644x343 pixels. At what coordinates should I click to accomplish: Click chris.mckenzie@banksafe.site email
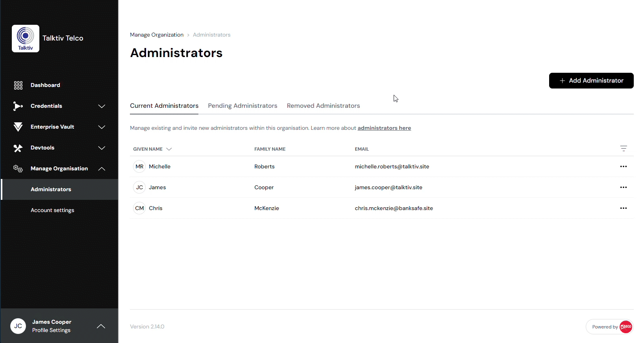394,208
